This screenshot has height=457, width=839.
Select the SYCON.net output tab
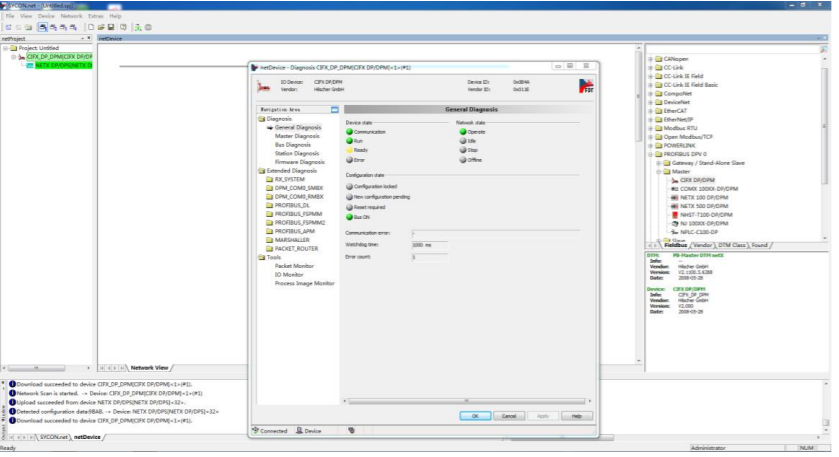coord(54,437)
